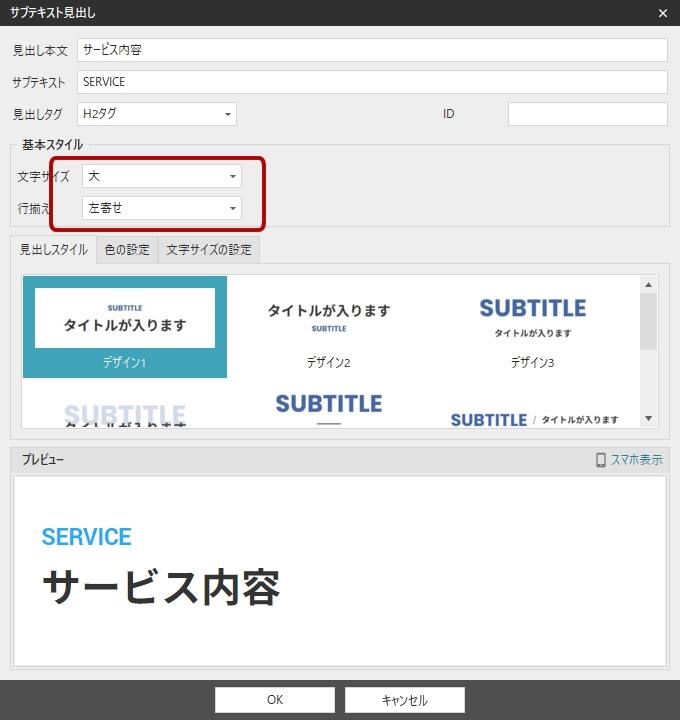This screenshot has width=680, height=720.
Task: Select the faded SUBTITLE overlay design thumbnail
Action: coord(125,412)
